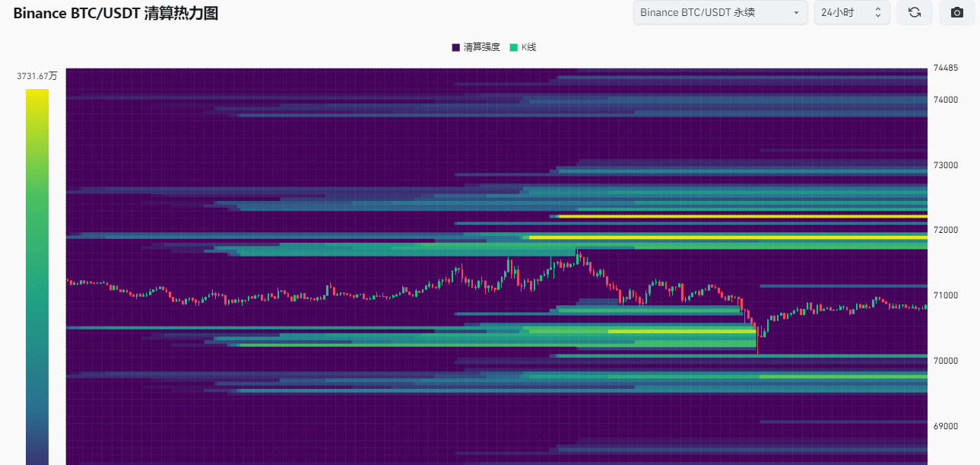This screenshot has height=465, width=980.
Task: Click the camera screenshot icon
Action: pos(957,13)
